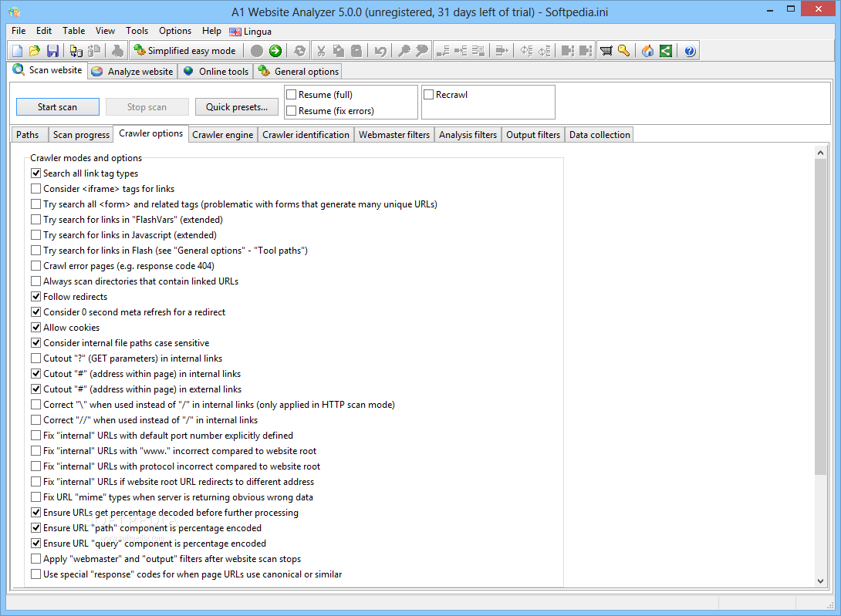Screen dimensions: 841x616
Task: Click the scrollbar up arrow
Action: coord(820,153)
